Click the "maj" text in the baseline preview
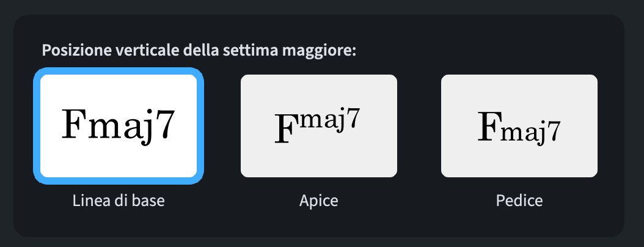 coord(122,127)
